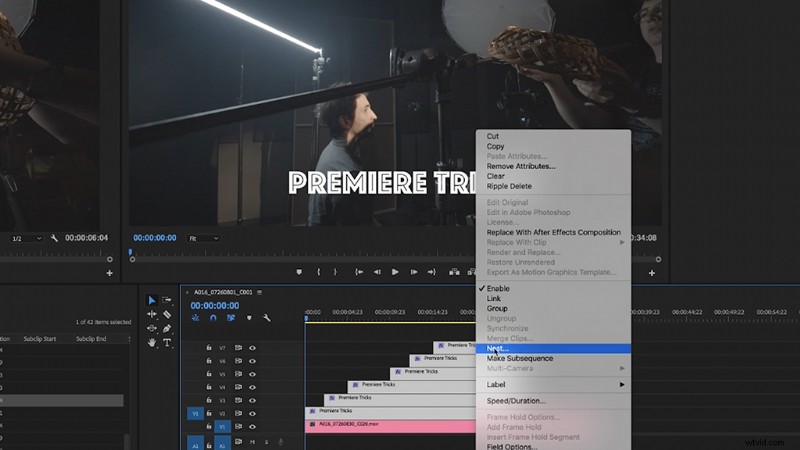Add marker in timeline header

(x=249, y=318)
